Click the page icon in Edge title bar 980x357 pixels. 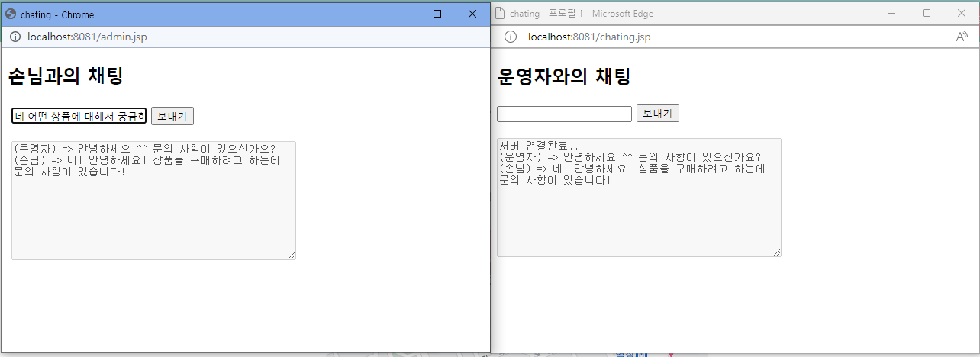point(501,13)
